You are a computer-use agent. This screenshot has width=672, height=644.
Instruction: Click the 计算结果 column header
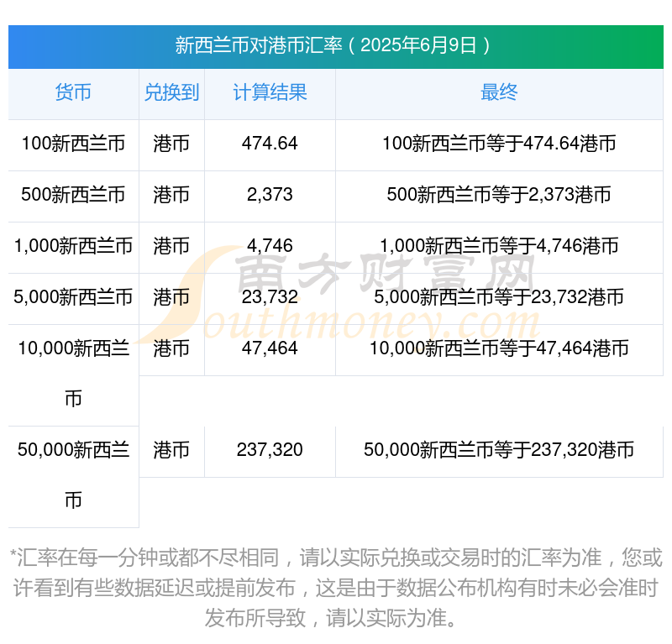[x=270, y=92]
